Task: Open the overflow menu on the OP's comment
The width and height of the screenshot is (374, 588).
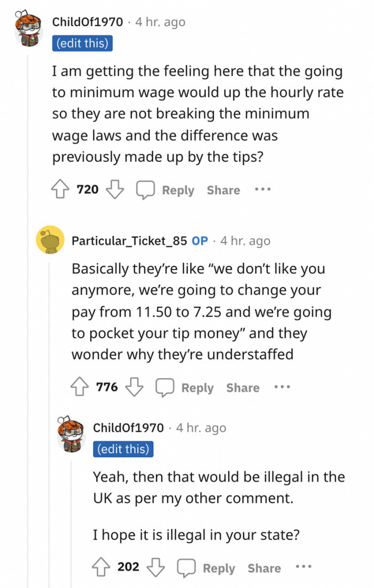Action: coord(282,387)
